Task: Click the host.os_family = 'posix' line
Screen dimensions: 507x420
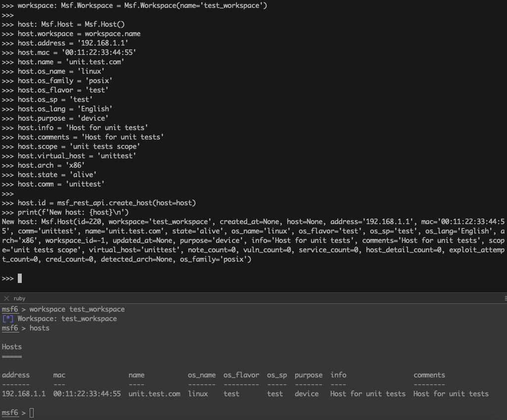Action: [57, 81]
